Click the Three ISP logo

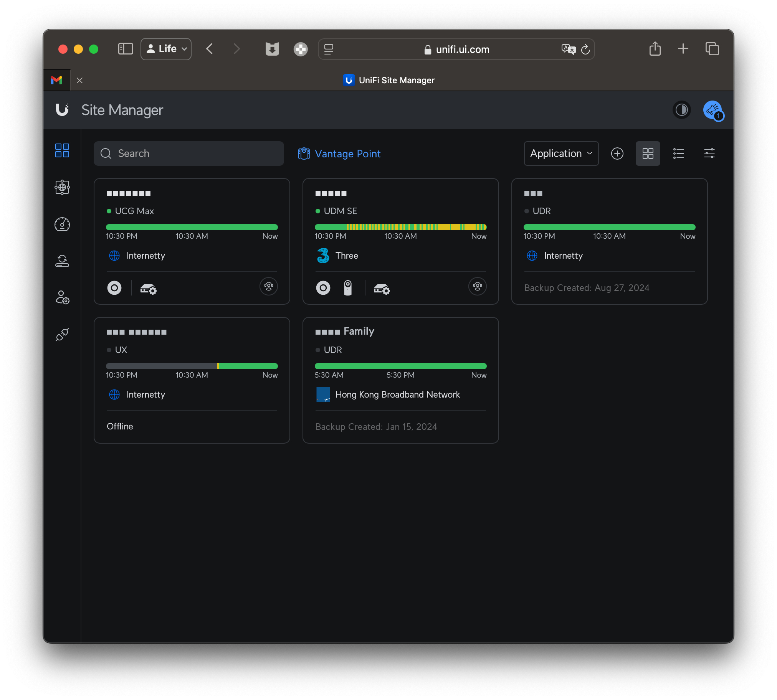pyautogui.click(x=323, y=255)
